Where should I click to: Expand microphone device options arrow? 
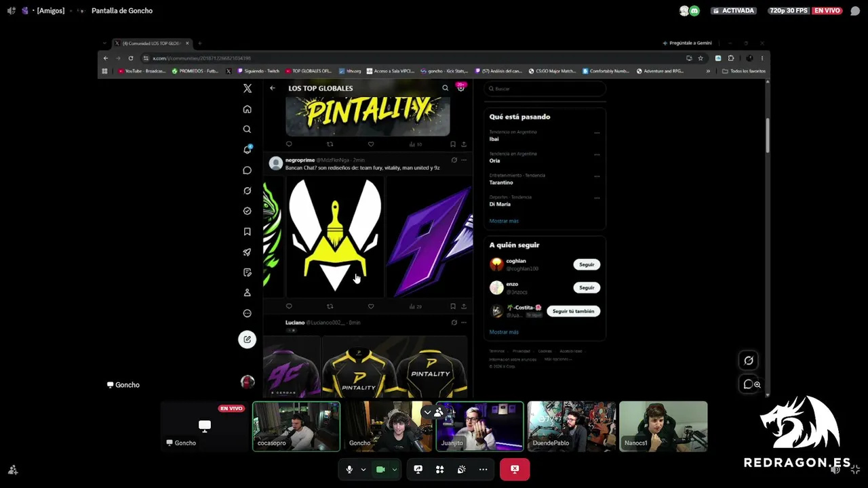[x=363, y=469]
